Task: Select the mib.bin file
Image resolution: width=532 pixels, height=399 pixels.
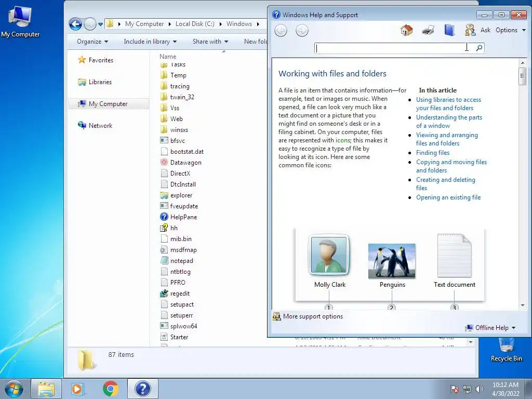Action: [x=181, y=239]
